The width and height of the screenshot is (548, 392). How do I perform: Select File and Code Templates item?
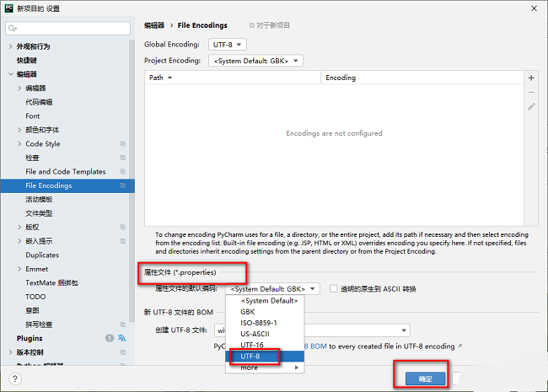pyautogui.click(x=66, y=171)
